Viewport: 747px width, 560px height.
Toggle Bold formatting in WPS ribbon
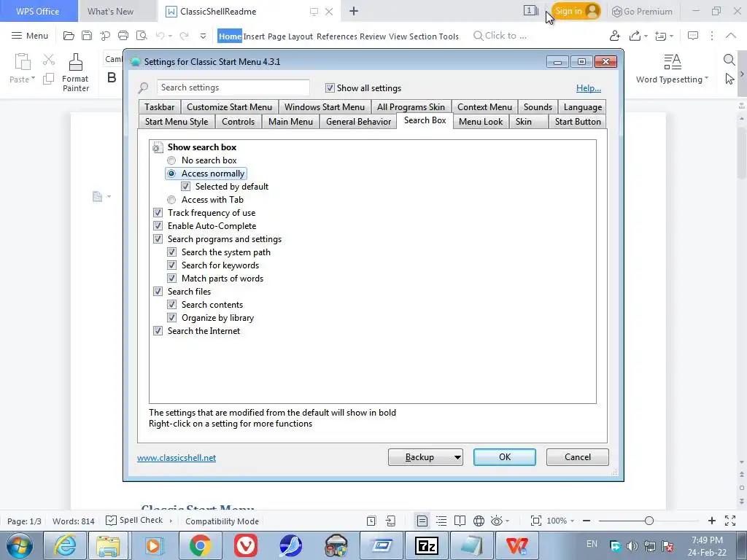coord(112,77)
